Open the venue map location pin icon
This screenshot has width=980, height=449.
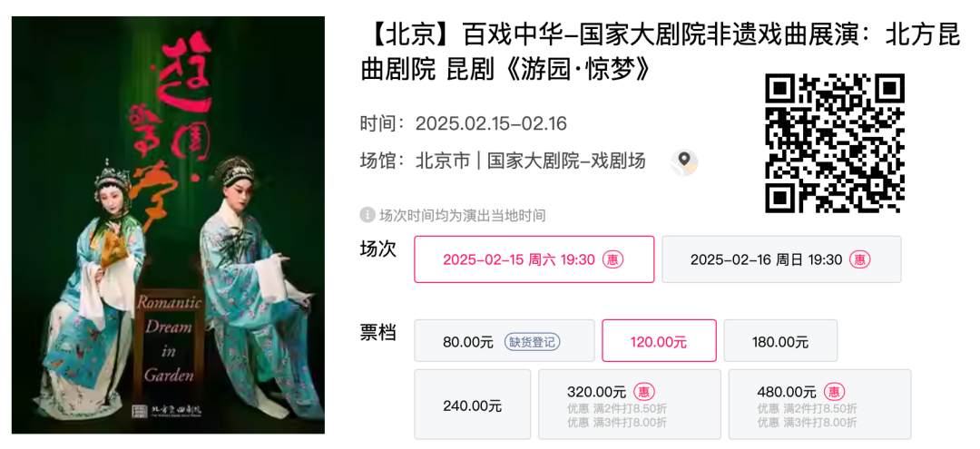point(684,162)
